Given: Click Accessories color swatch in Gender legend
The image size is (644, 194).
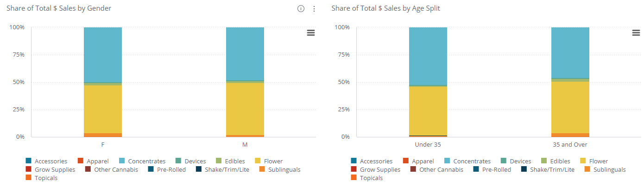Looking at the screenshot, I should tap(29, 162).
